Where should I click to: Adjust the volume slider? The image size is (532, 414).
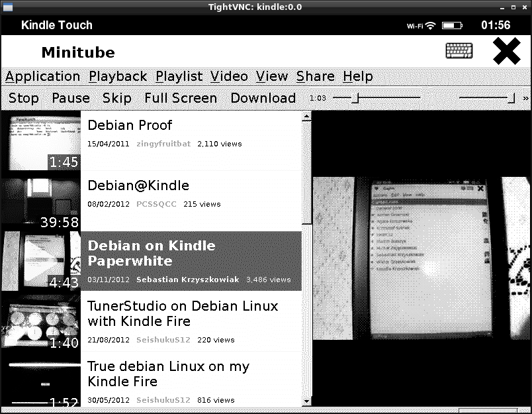click(487, 98)
